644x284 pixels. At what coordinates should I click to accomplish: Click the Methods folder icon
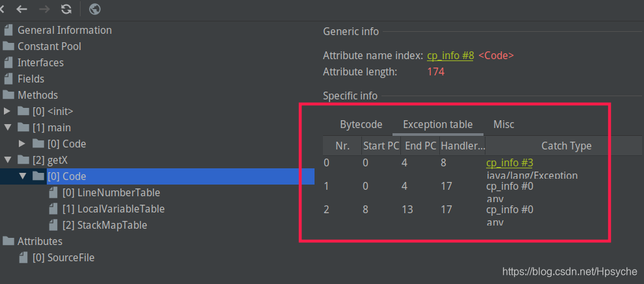(x=8, y=94)
